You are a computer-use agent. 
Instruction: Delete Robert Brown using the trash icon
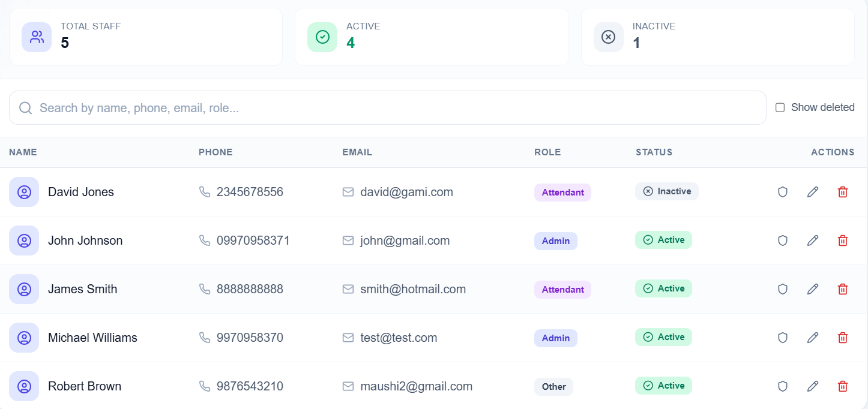843,386
